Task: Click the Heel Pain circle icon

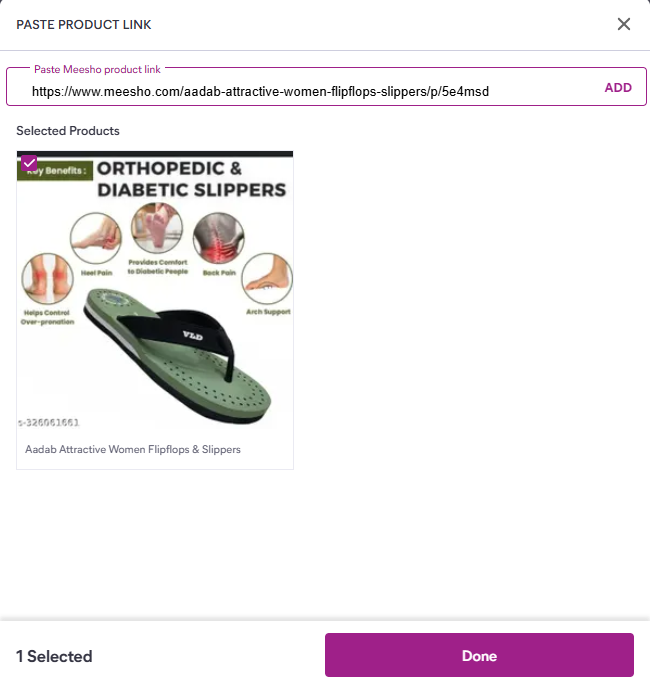Action: (96, 239)
